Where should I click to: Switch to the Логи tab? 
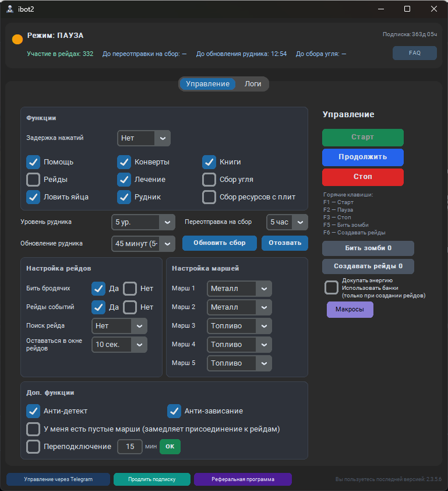[253, 84]
